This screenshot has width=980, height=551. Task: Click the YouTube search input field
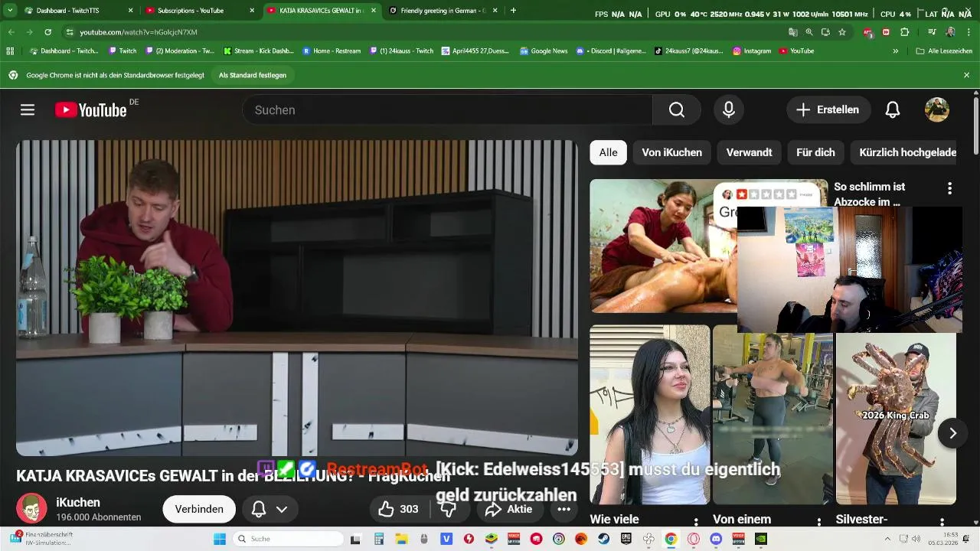[448, 110]
